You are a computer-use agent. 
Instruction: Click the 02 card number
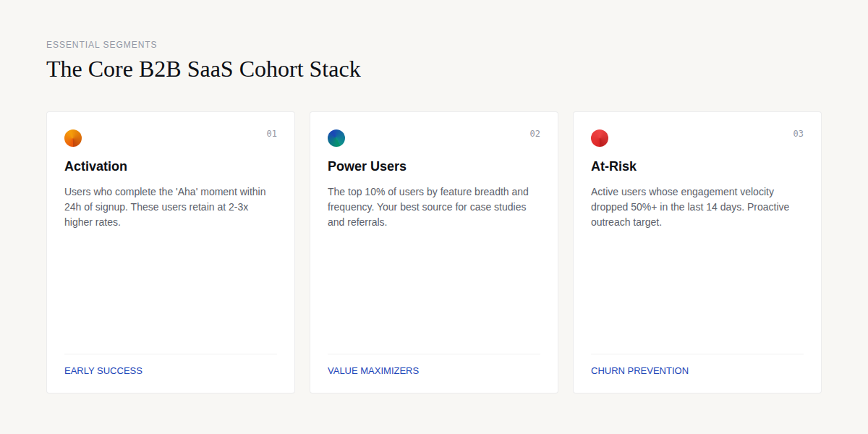[x=535, y=134]
